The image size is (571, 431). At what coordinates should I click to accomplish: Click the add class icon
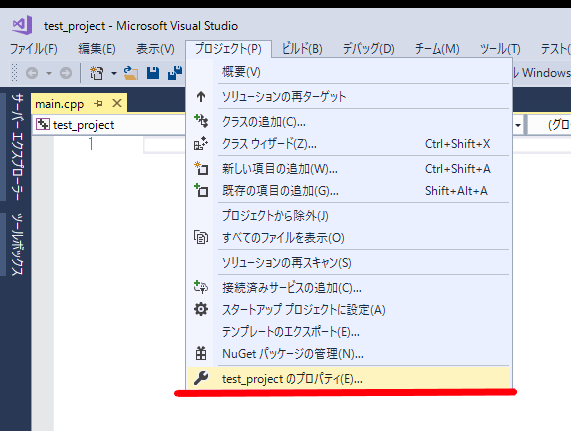(201, 121)
